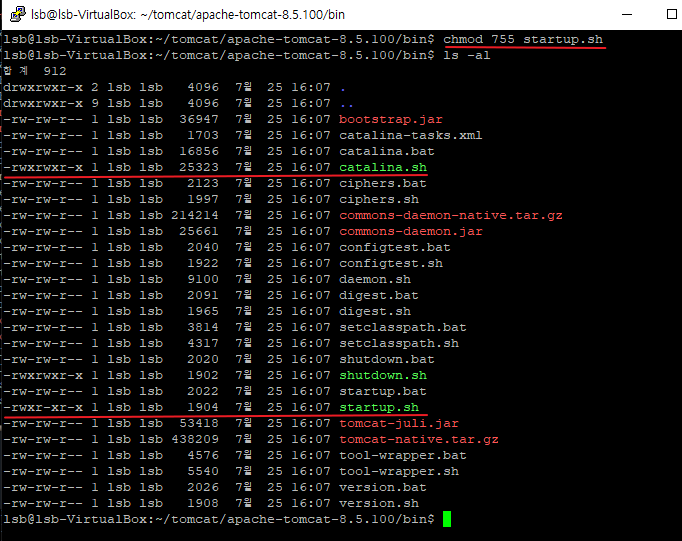
Task: Select the digest.sh file name
Action: tap(375, 311)
